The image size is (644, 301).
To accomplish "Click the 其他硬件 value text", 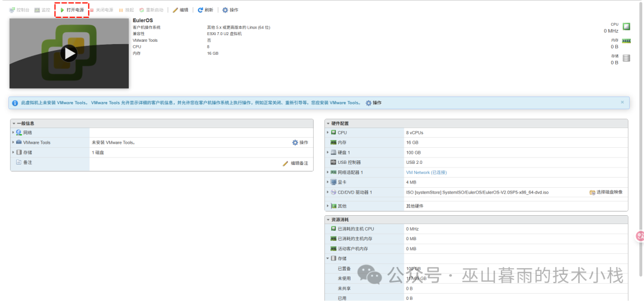I will (414, 206).
